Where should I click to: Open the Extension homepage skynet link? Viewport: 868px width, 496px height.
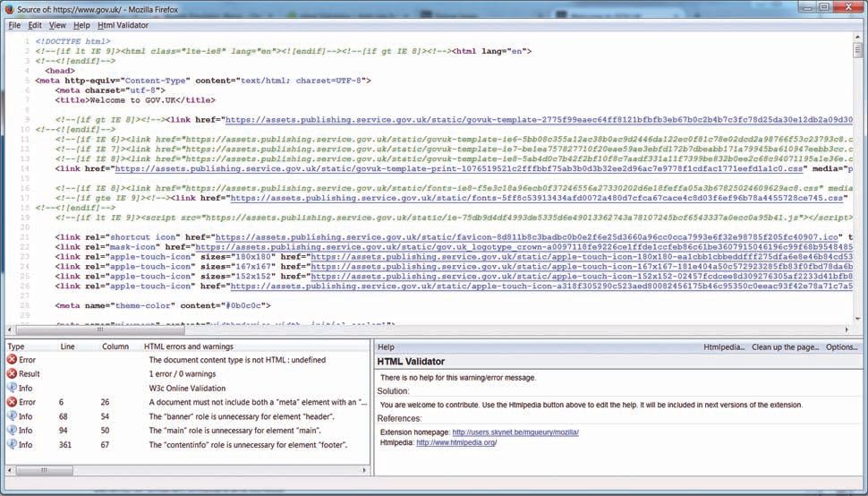[x=515, y=432]
